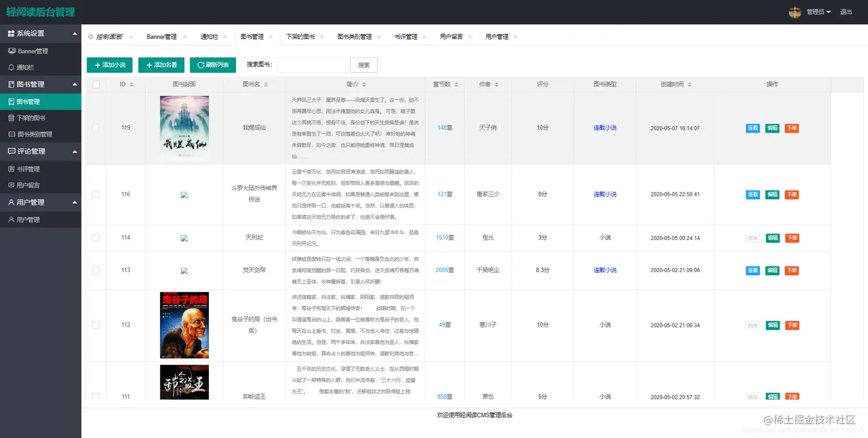Open 通知栏 in the sidebar
Viewport: 868px width, 438px height.
(x=40, y=67)
